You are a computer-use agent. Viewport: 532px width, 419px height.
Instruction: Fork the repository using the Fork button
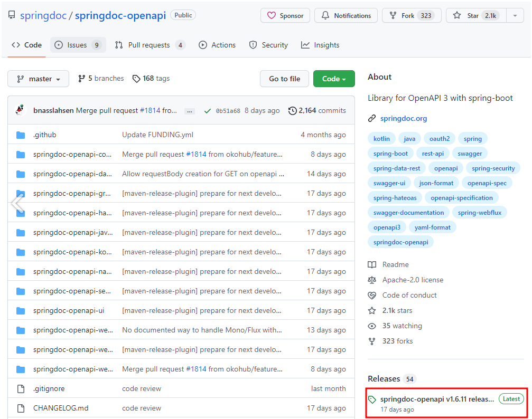pos(412,16)
